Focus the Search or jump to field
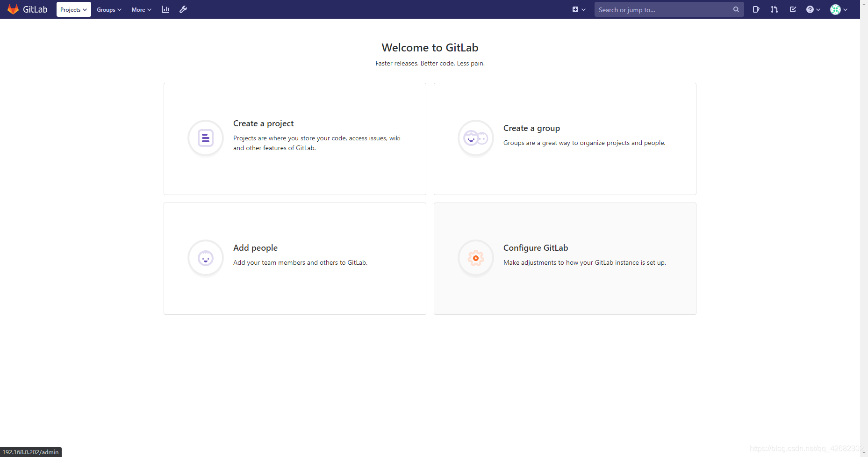868x457 pixels. point(669,9)
